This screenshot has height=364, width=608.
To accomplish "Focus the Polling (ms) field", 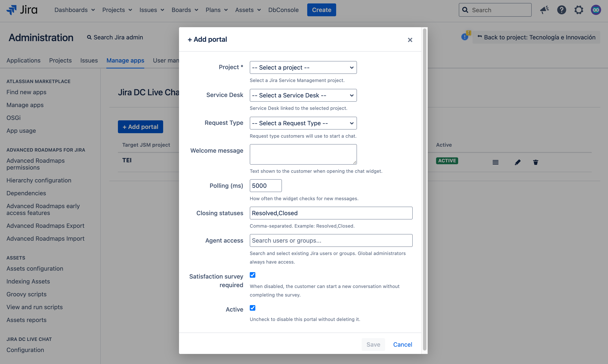I will [266, 186].
